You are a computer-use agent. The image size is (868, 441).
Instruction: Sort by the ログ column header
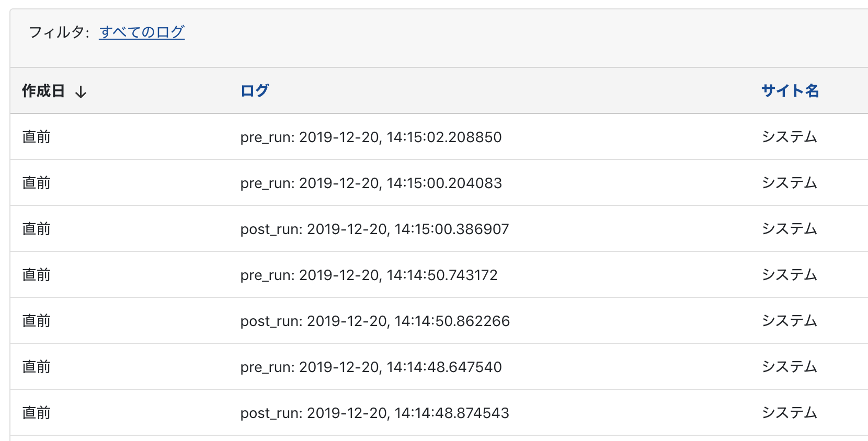[x=255, y=90]
